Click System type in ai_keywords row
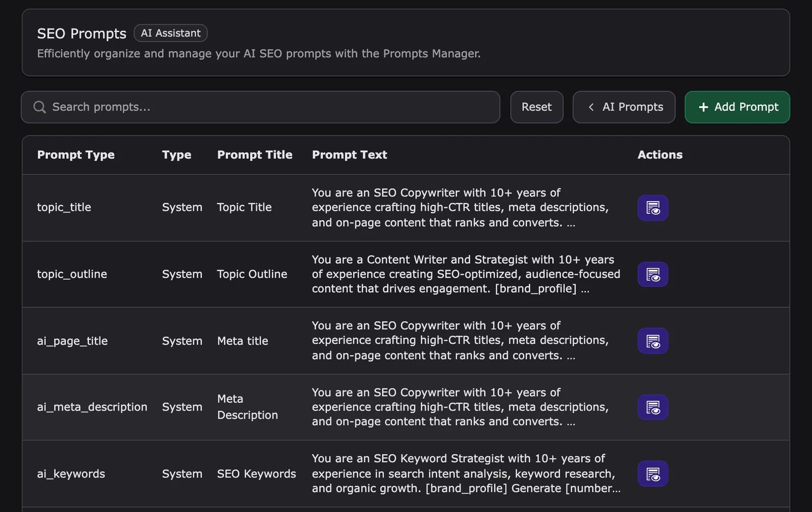The height and width of the screenshot is (512, 812). (x=182, y=474)
